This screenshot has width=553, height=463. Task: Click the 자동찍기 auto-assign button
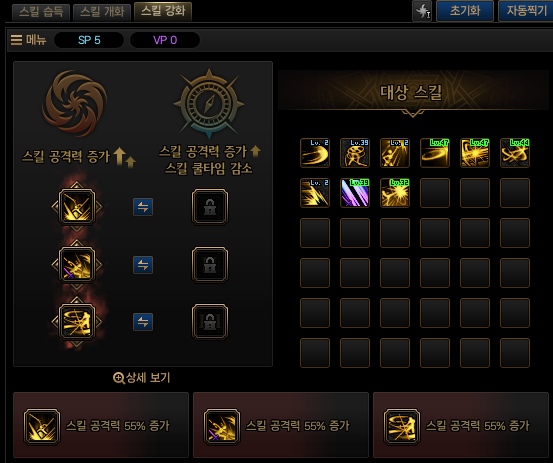(526, 11)
